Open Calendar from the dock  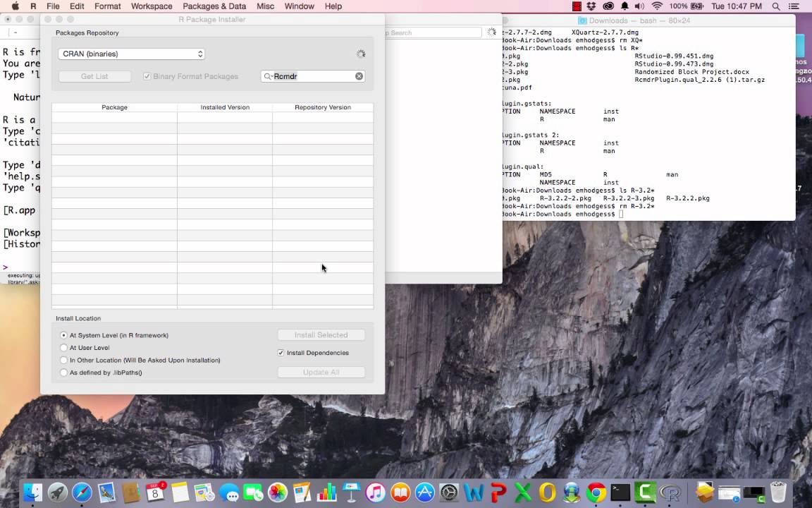pyautogui.click(x=155, y=492)
